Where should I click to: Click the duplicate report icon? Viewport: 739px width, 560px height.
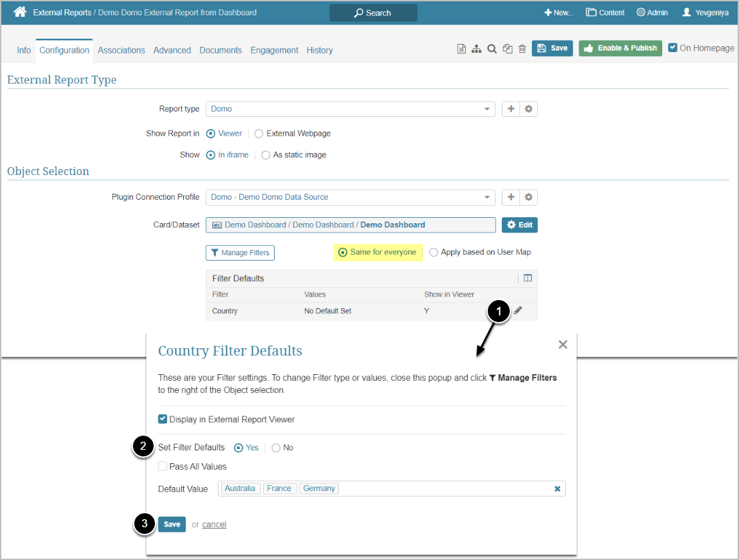click(x=508, y=49)
